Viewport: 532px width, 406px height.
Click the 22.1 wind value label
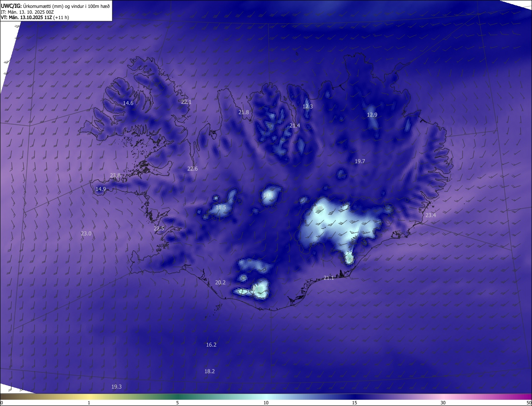(x=186, y=102)
